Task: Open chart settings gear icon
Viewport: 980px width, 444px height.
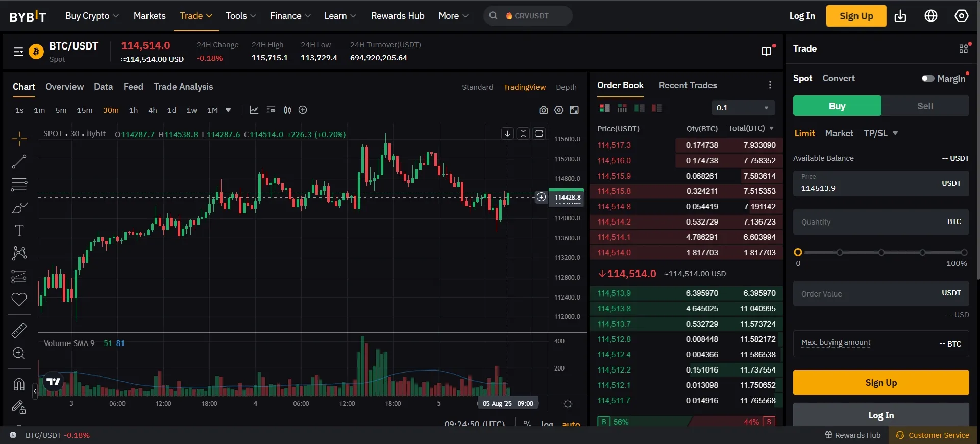Action: (559, 110)
